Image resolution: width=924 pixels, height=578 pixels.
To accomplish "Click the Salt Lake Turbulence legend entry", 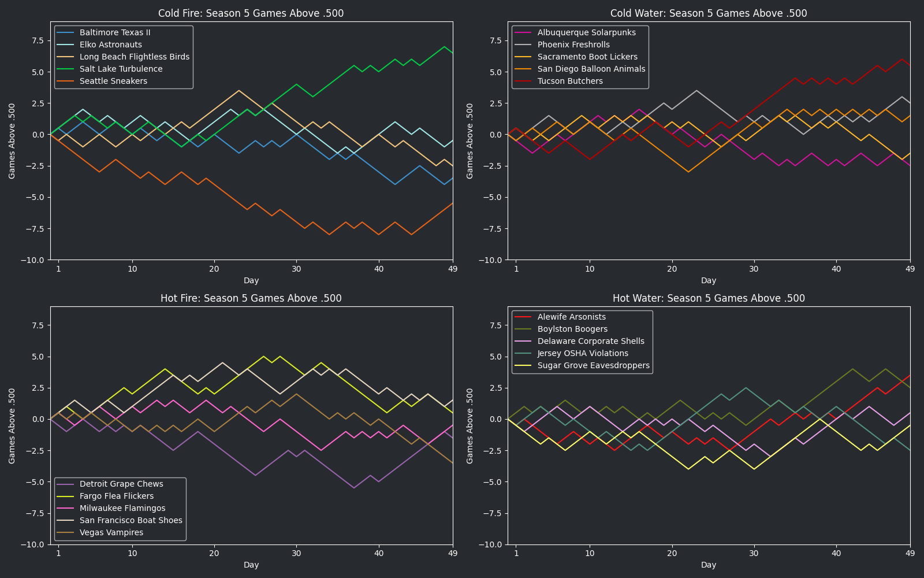I will [x=121, y=69].
